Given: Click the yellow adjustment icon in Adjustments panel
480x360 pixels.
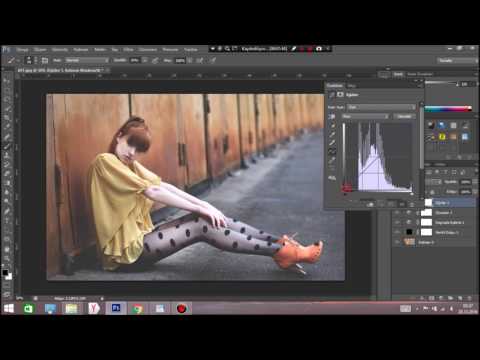Looking at the screenshot, I should click(442, 136).
